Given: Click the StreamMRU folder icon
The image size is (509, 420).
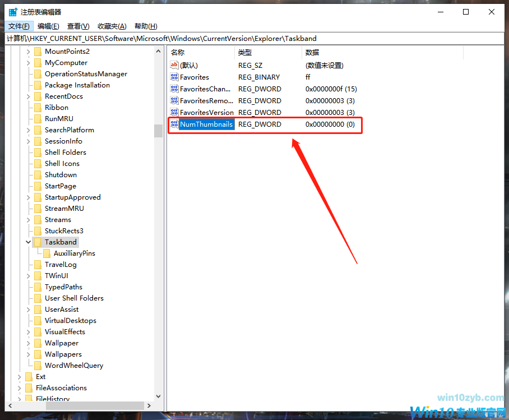Looking at the screenshot, I should 38,209.
